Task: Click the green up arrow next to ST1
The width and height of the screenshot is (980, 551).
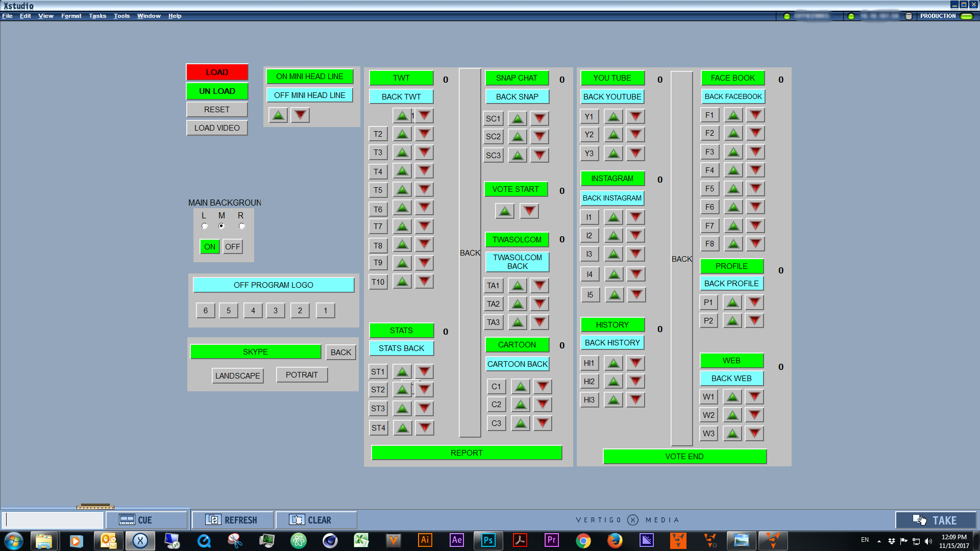Action: pos(402,372)
